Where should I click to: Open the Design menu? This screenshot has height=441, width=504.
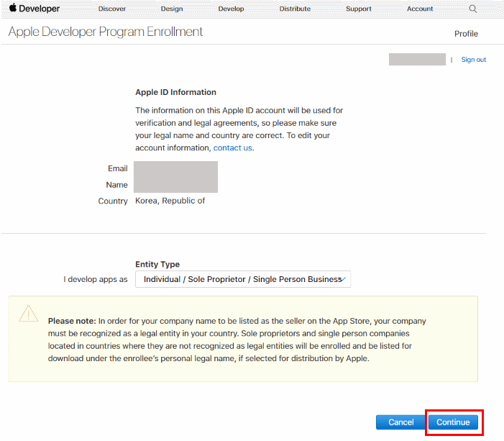pyautogui.click(x=172, y=9)
